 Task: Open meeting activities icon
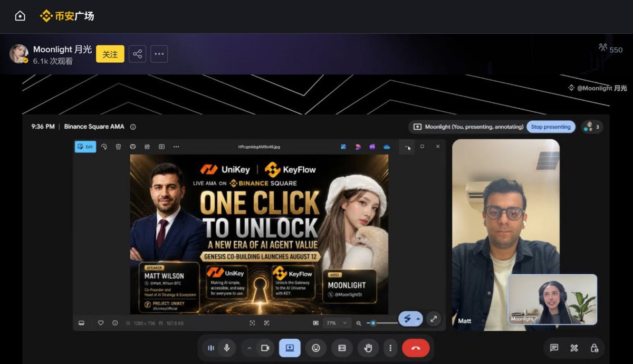[x=574, y=348]
